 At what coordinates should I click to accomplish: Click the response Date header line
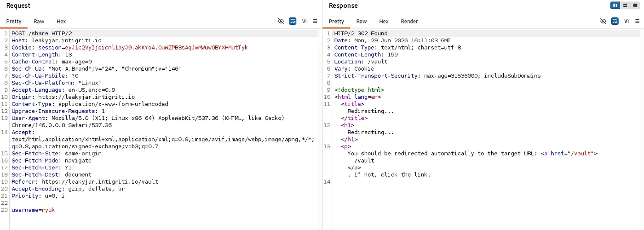coord(392,40)
